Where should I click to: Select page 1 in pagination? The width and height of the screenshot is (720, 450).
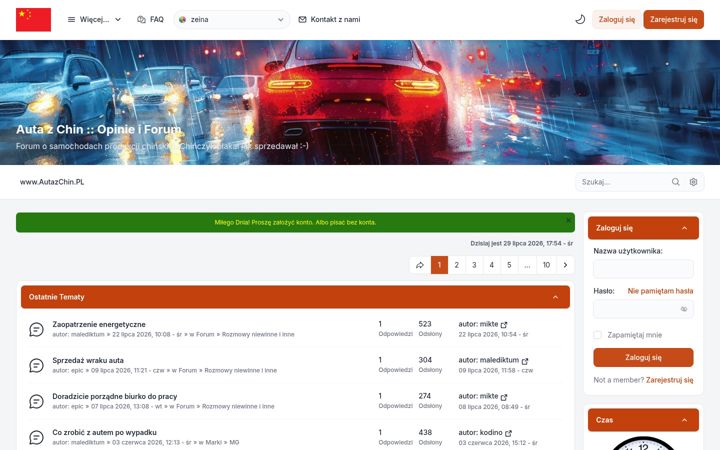pos(439,265)
